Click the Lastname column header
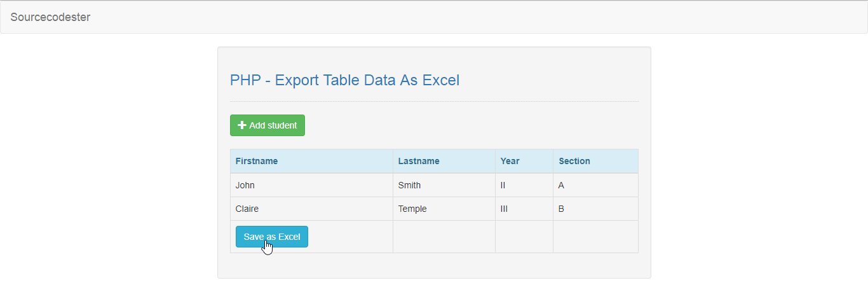This screenshot has height=306, width=868. point(444,161)
